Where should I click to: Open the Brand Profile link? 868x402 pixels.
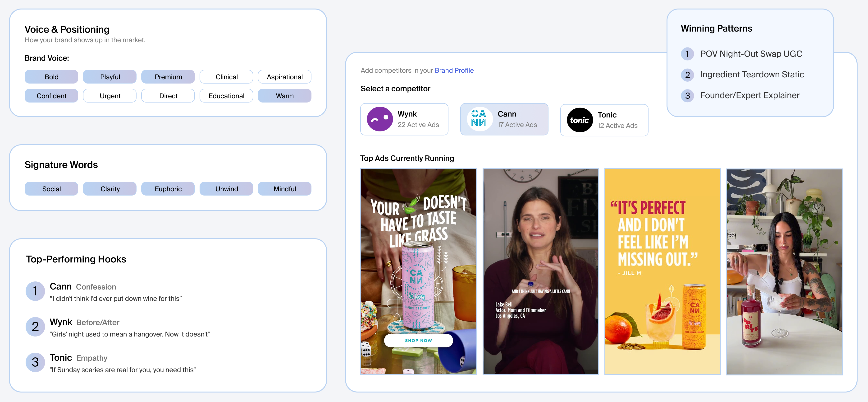454,70
